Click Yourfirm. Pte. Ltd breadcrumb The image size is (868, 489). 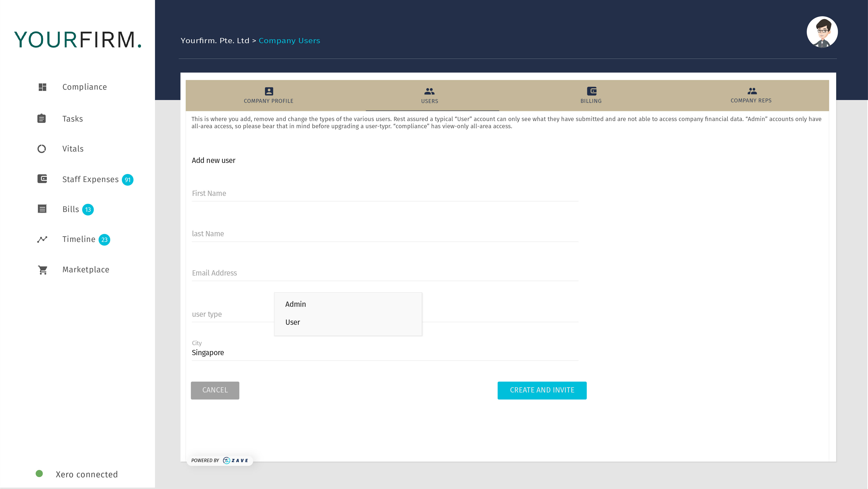tap(215, 41)
